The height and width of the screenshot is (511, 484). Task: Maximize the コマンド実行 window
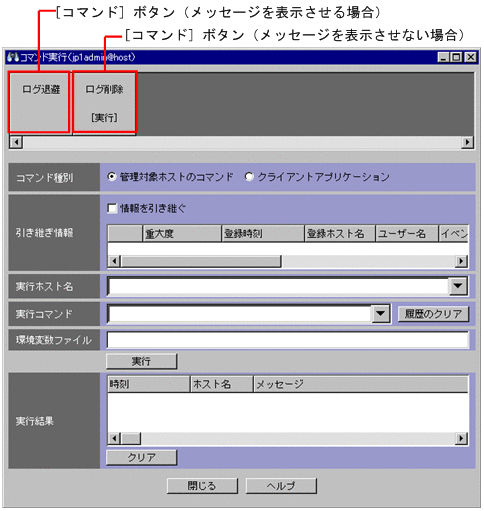(x=456, y=57)
